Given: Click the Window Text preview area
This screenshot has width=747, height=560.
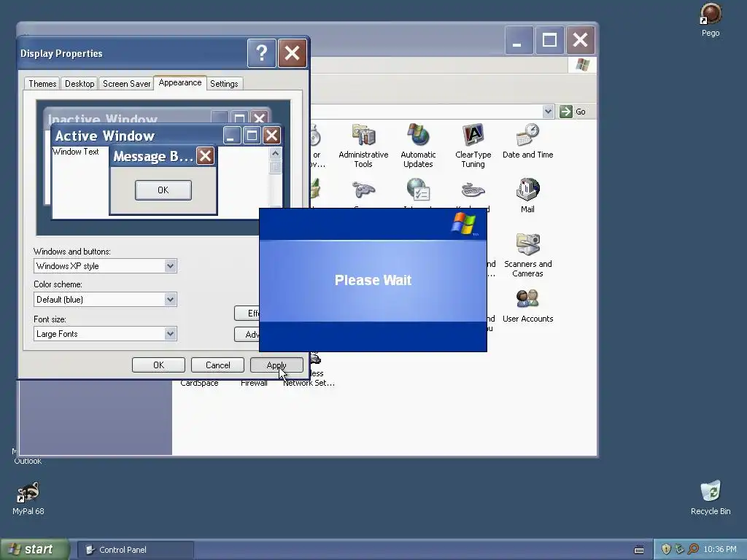Looking at the screenshot, I should (x=76, y=152).
